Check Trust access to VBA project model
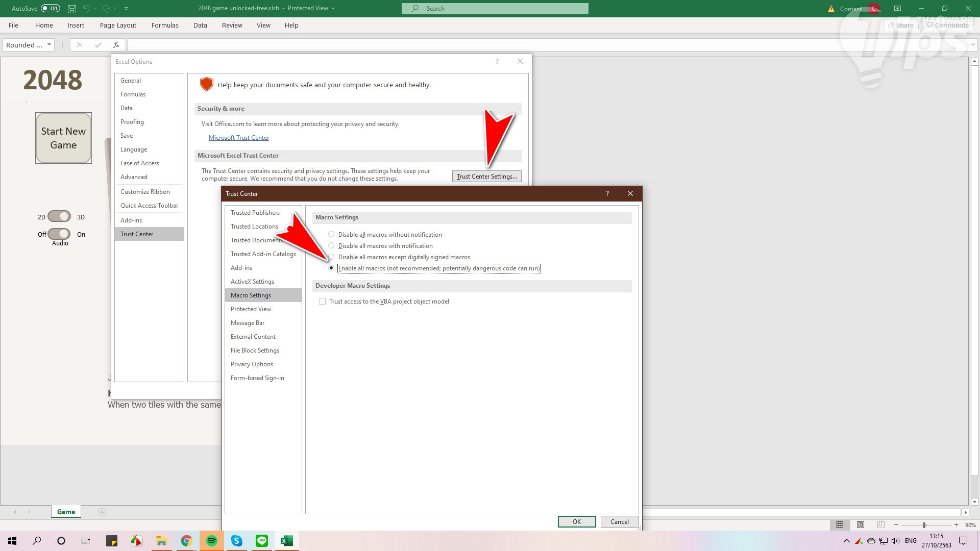 (323, 302)
